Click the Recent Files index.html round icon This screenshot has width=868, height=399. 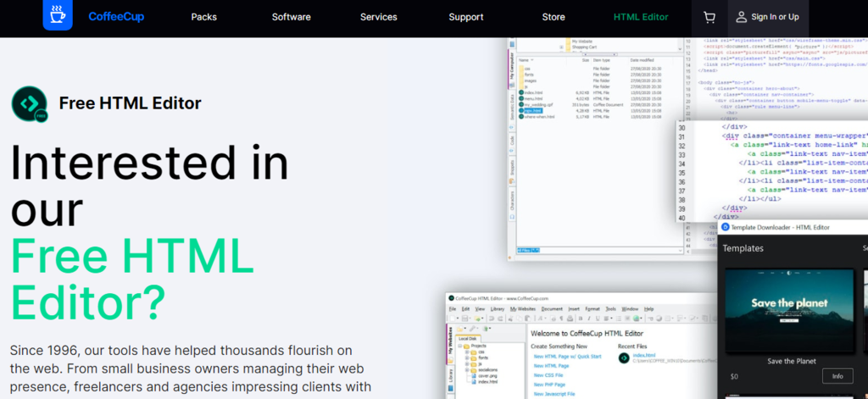click(623, 359)
